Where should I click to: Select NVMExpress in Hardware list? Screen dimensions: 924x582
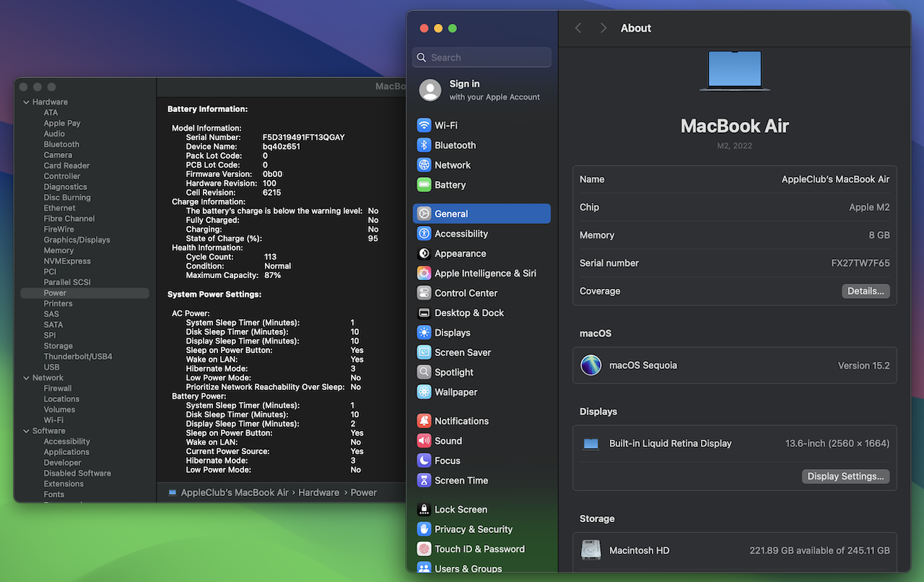67,261
